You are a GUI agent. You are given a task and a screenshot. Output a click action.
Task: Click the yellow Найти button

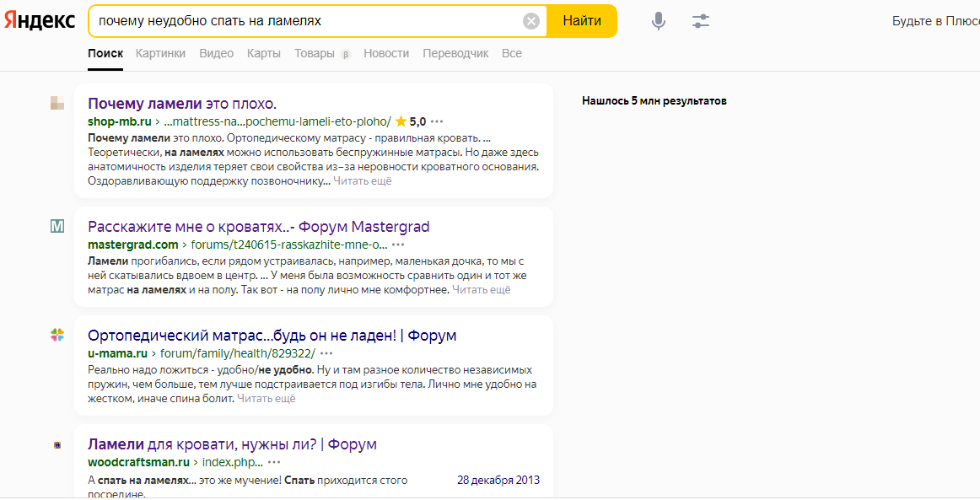[x=582, y=21]
